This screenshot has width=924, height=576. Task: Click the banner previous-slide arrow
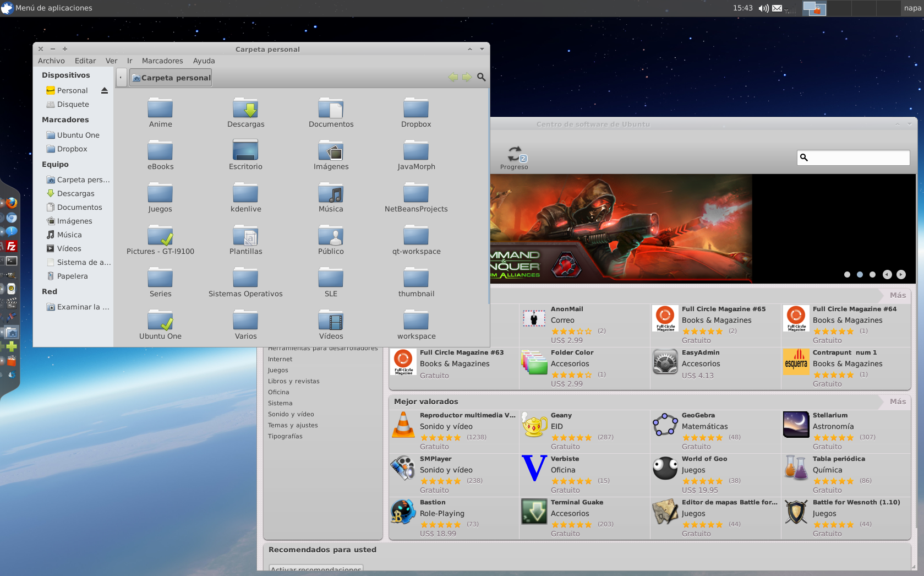coord(887,274)
